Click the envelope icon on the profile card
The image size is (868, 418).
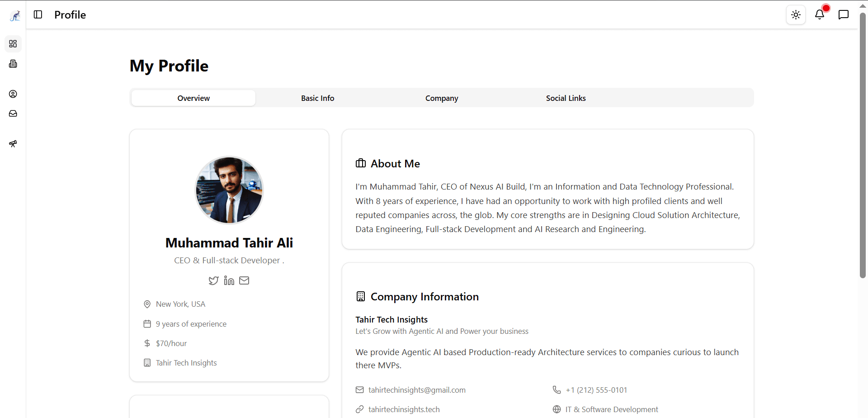[244, 280]
